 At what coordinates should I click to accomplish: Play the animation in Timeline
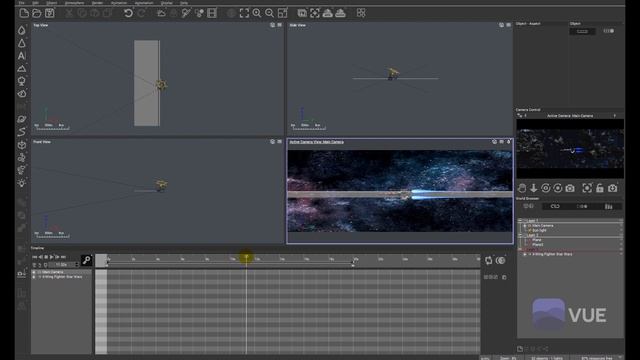coord(51,257)
